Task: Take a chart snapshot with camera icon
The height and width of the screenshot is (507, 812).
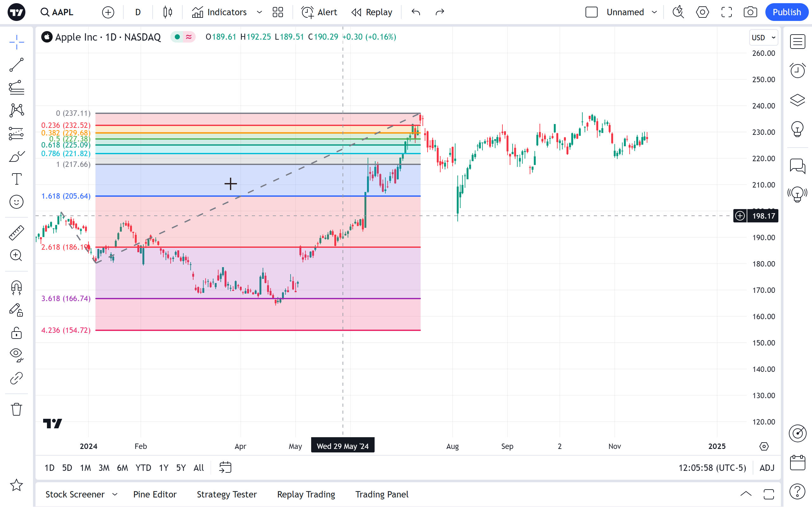Action: [750, 12]
